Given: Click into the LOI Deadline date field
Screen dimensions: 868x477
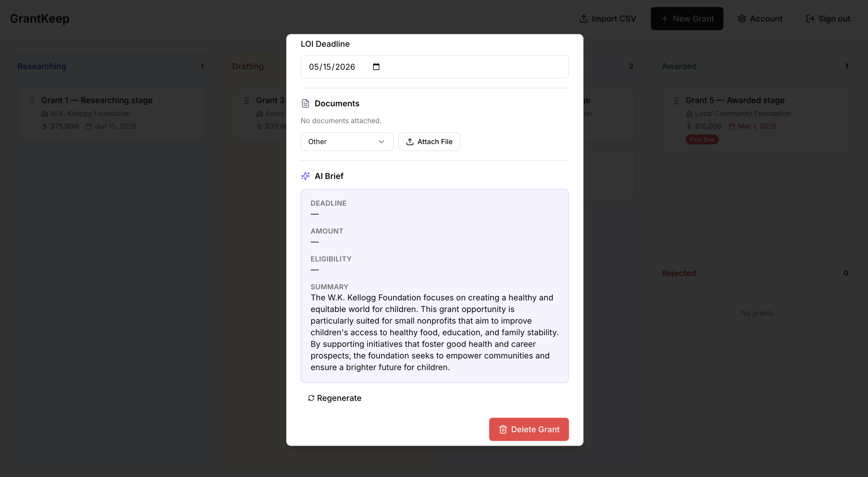Looking at the screenshot, I should (x=332, y=67).
